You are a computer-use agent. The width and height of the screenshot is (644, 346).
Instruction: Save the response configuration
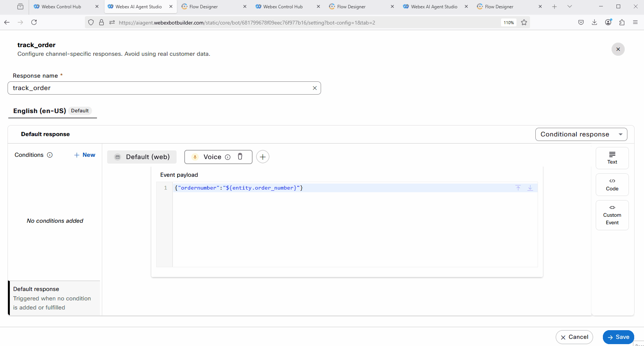618,337
